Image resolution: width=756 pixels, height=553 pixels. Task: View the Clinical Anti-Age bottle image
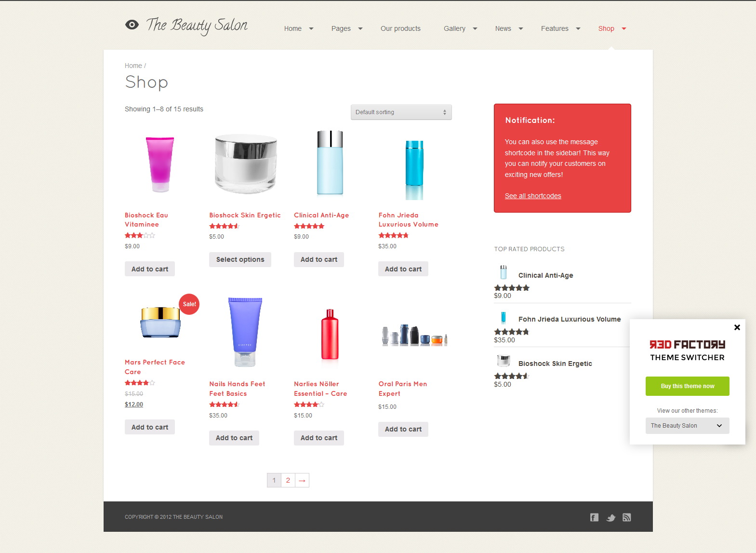pyautogui.click(x=330, y=163)
